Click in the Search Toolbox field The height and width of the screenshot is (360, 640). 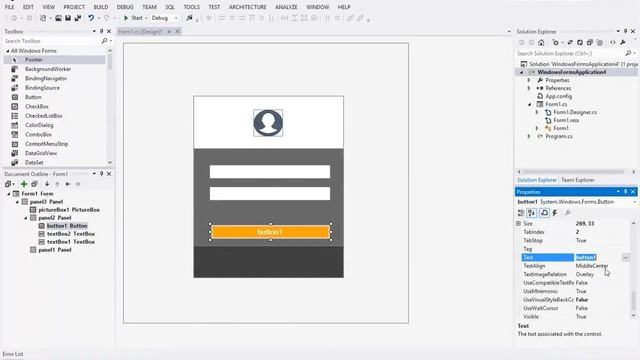pos(51,41)
